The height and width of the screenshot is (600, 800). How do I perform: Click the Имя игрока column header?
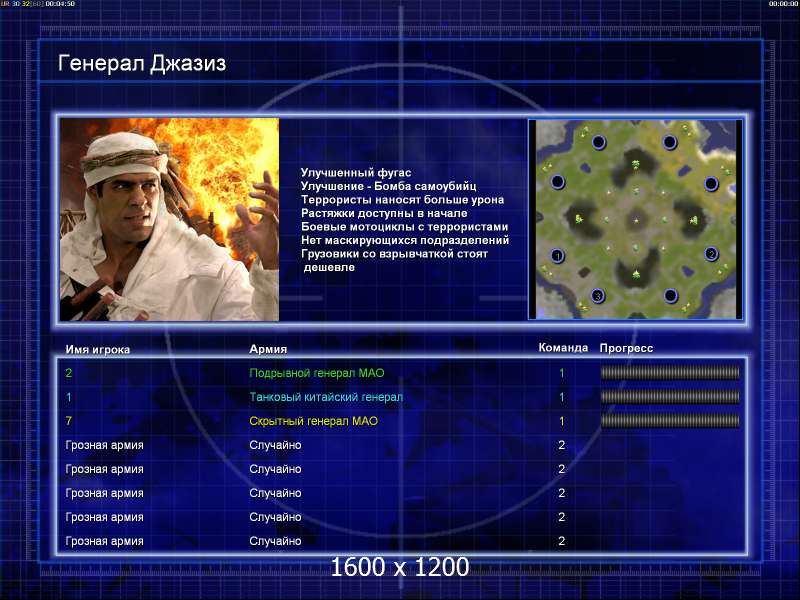pyautogui.click(x=97, y=349)
